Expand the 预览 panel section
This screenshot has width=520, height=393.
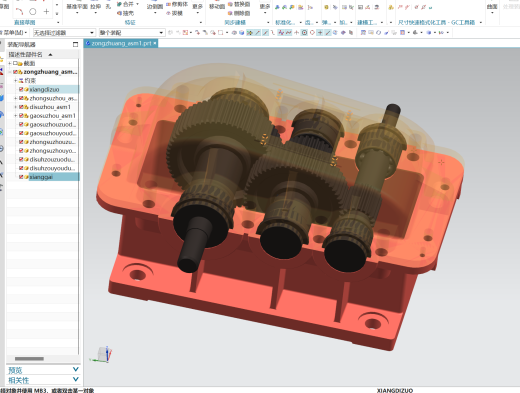43,370
